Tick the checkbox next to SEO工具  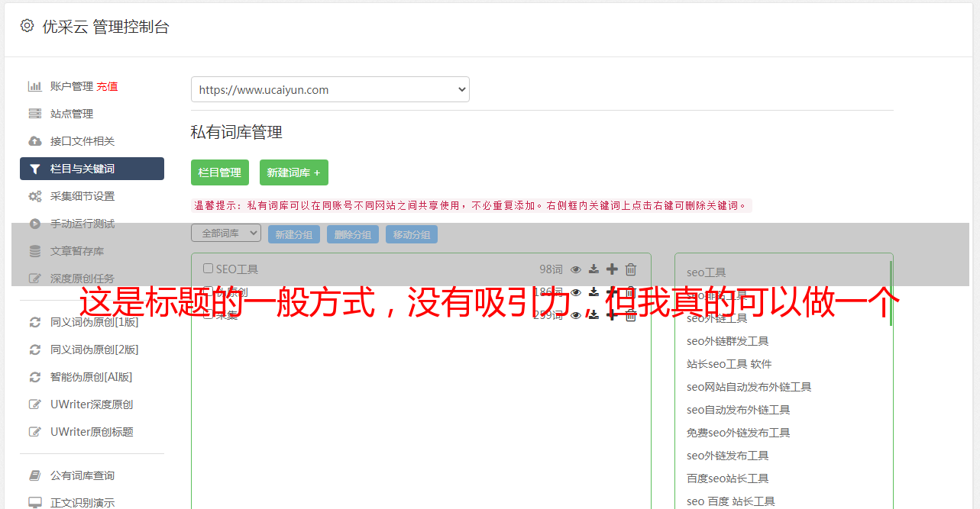208,269
